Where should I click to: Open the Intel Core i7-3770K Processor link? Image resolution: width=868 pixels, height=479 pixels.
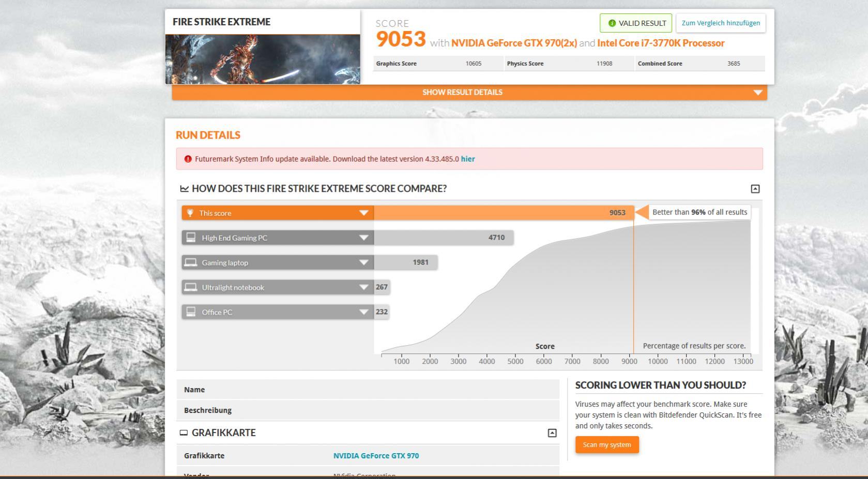coord(661,43)
